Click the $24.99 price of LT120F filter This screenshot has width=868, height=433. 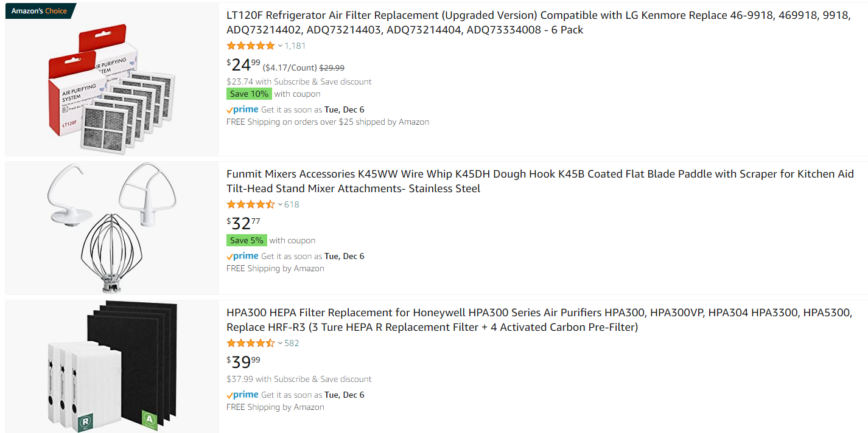point(243,65)
